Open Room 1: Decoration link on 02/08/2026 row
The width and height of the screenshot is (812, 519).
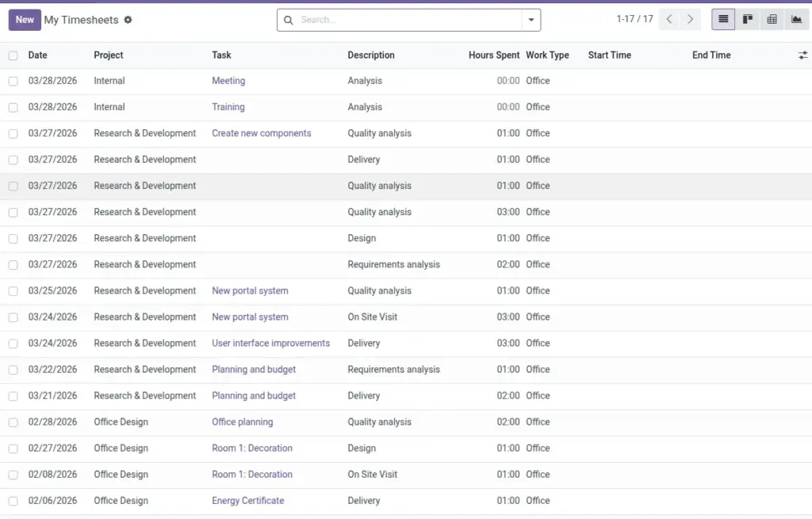(x=251, y=475)
